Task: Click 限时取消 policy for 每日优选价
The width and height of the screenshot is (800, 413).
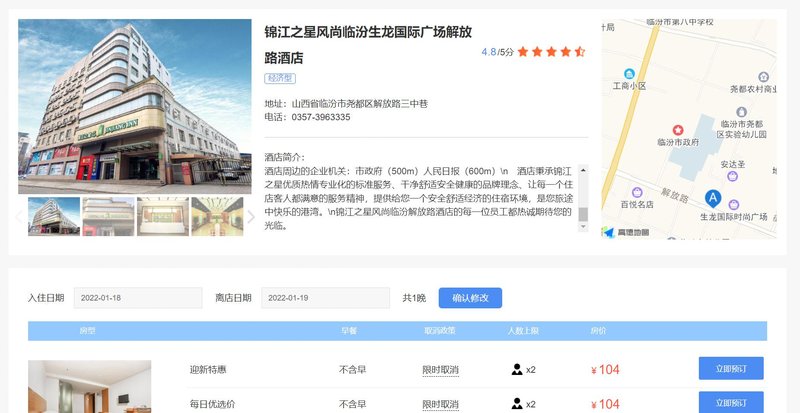Action: click(440, 404)
